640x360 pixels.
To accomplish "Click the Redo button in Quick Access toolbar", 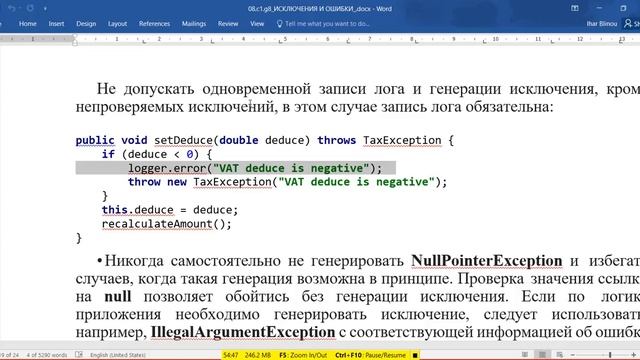I will click(30, 8).
